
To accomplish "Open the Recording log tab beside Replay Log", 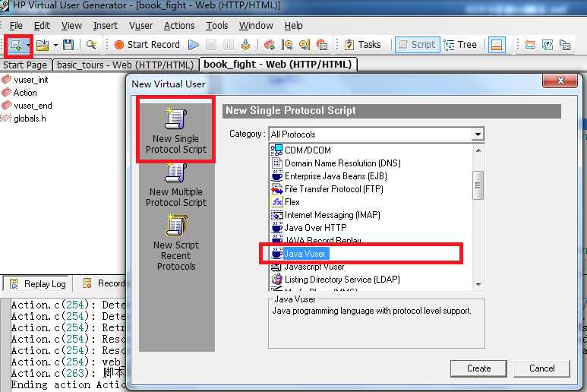I will [103, 283].
